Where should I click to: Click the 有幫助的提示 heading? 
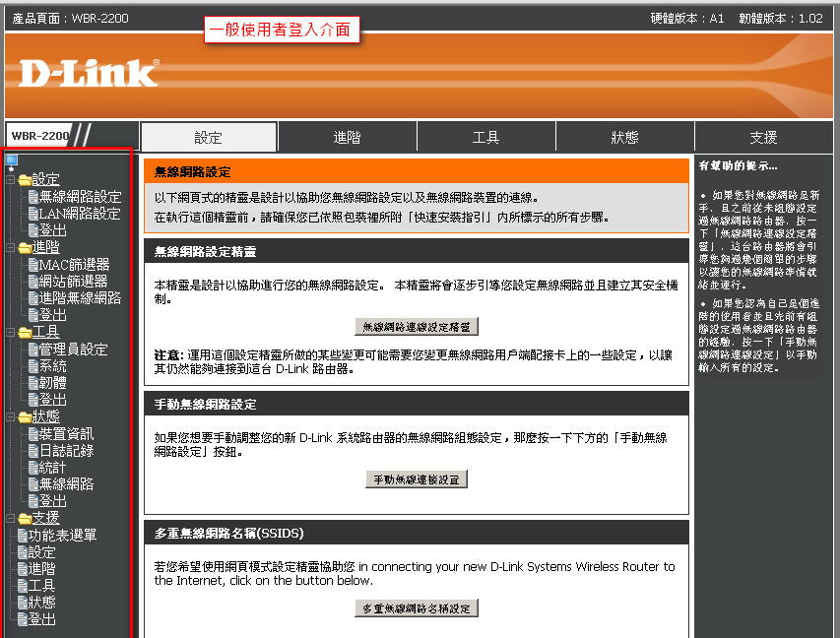tap(738, 166)
